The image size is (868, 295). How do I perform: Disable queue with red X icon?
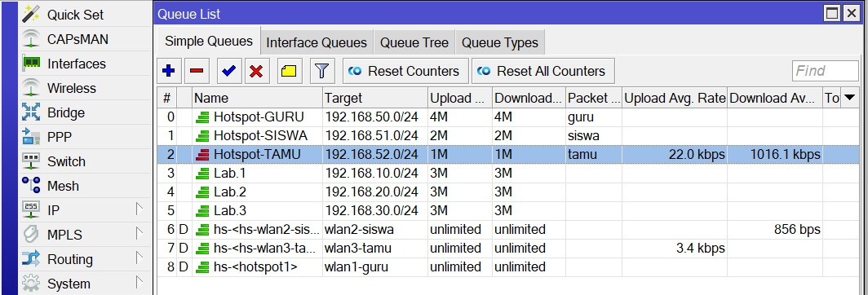[256, 71]
